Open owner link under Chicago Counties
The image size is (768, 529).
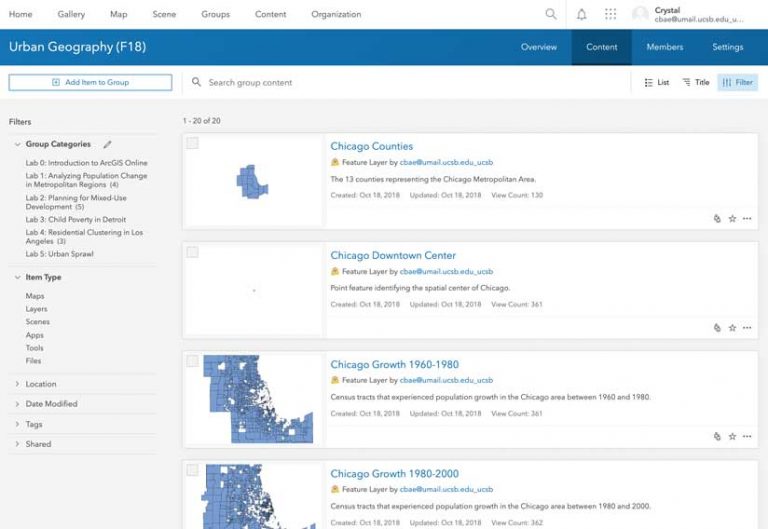click(x=446, y=162)
